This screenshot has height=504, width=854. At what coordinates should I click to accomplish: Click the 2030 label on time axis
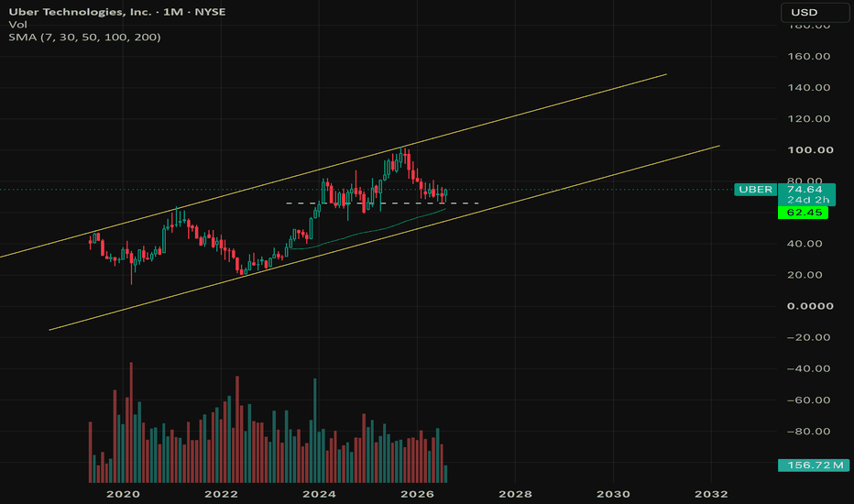tap(613, 494)
